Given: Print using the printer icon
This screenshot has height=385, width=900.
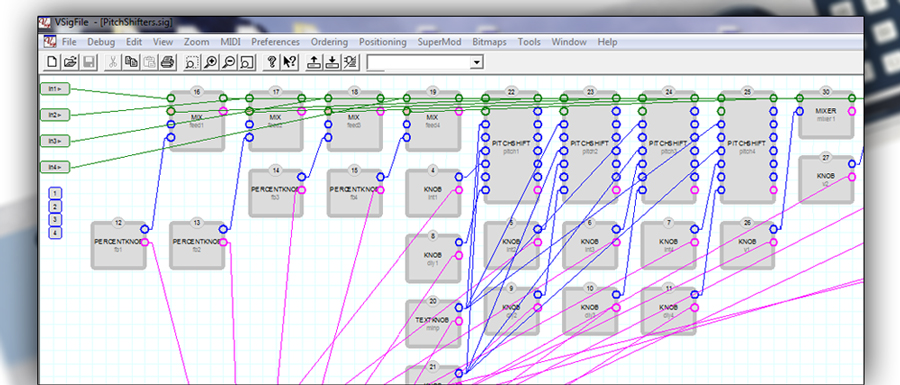Looking at the screenshot, I should coord(167,62).
